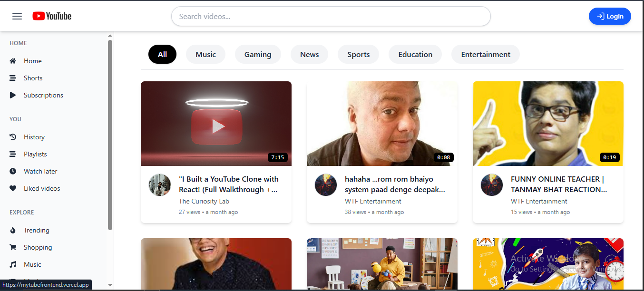Image resolution: width=644 pixels, height=291 pixels.
Task: Click the sidebar scrollbar down arrow
Action: click(x=110, y=285)
